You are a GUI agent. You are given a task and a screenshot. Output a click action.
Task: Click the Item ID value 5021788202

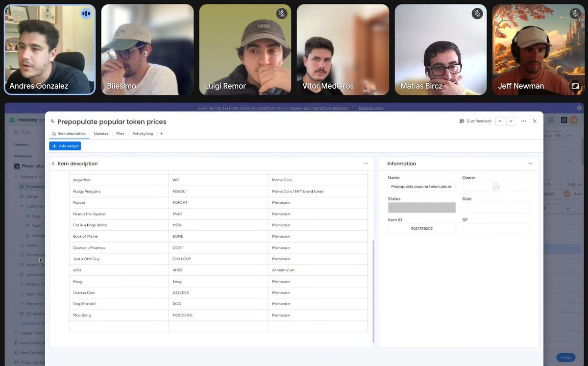click(x=422, y=229)
